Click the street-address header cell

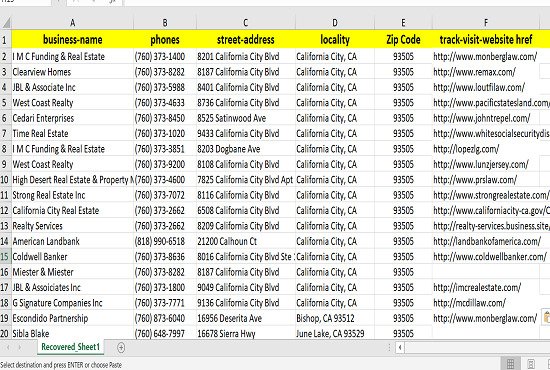[x=246, y=40]
